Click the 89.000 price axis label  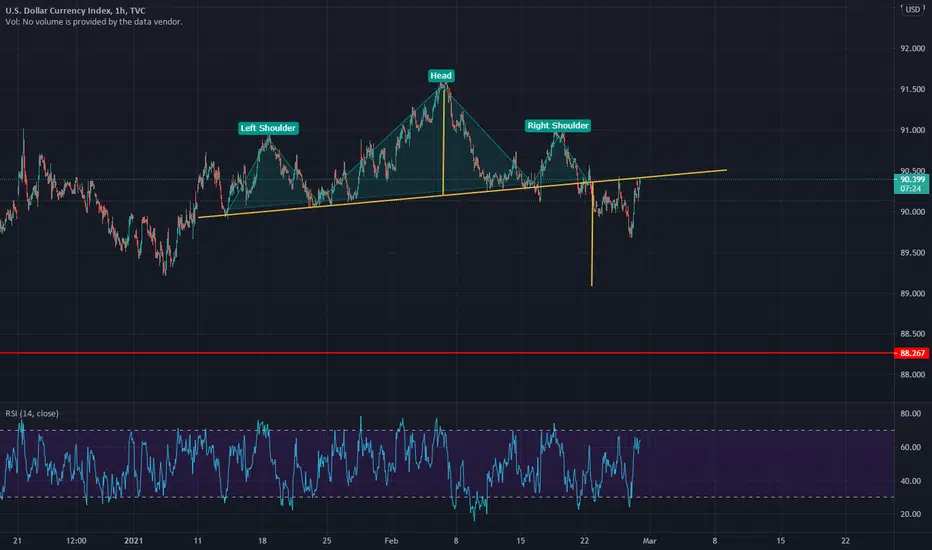[912, 293]
